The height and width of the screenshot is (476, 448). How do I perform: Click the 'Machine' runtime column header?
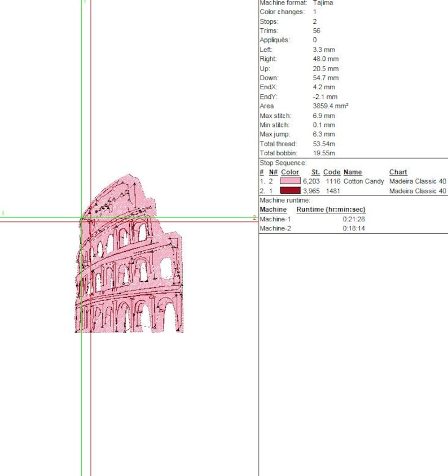273,209
